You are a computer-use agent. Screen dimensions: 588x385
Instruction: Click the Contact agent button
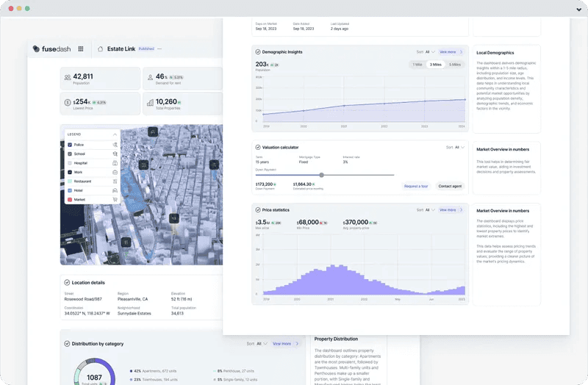pyautogui.click(x=450, y=186)
